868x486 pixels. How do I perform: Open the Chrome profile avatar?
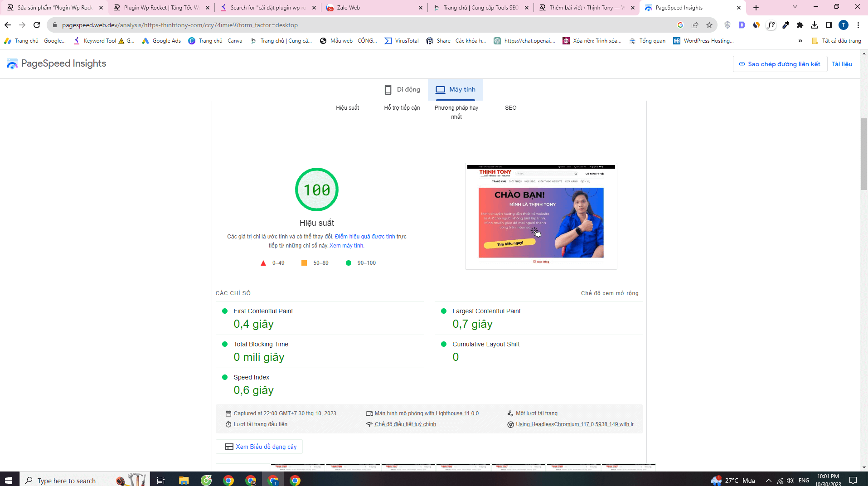coord(844,25)
